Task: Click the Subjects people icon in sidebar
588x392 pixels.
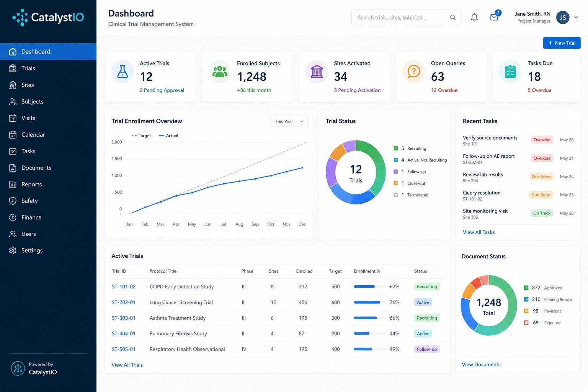Action: tap(13, 101)
